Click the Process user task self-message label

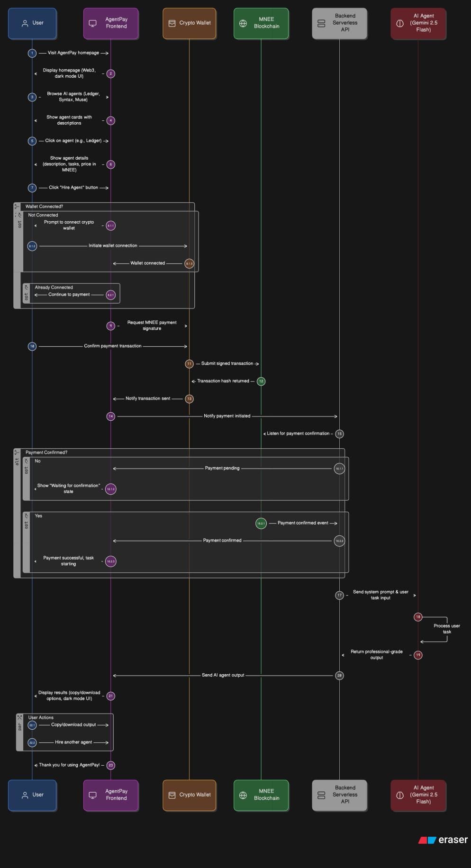[447, 629]
